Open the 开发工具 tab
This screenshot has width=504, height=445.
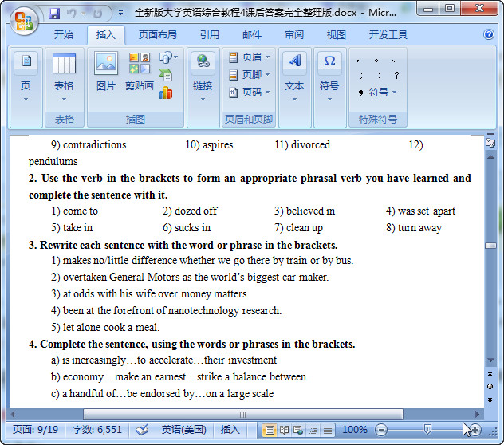tap(388, 34)
